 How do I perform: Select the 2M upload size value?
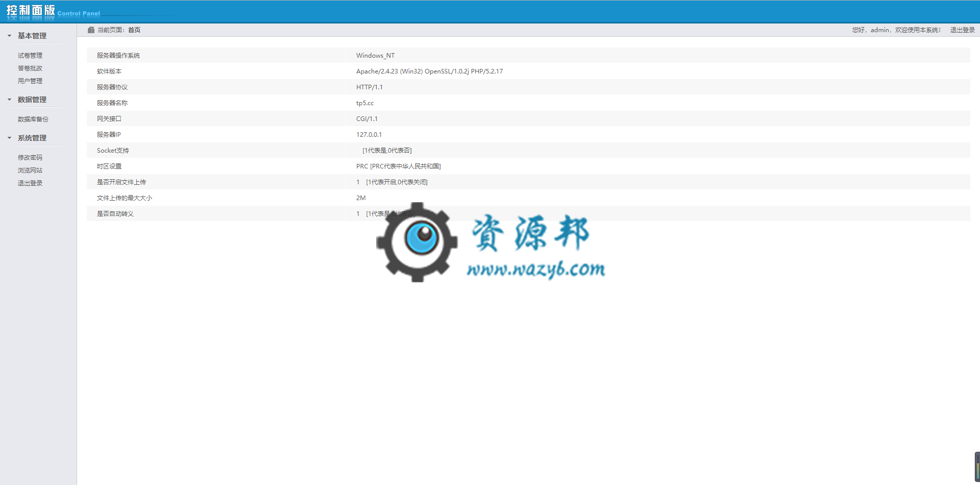[361, 198]
